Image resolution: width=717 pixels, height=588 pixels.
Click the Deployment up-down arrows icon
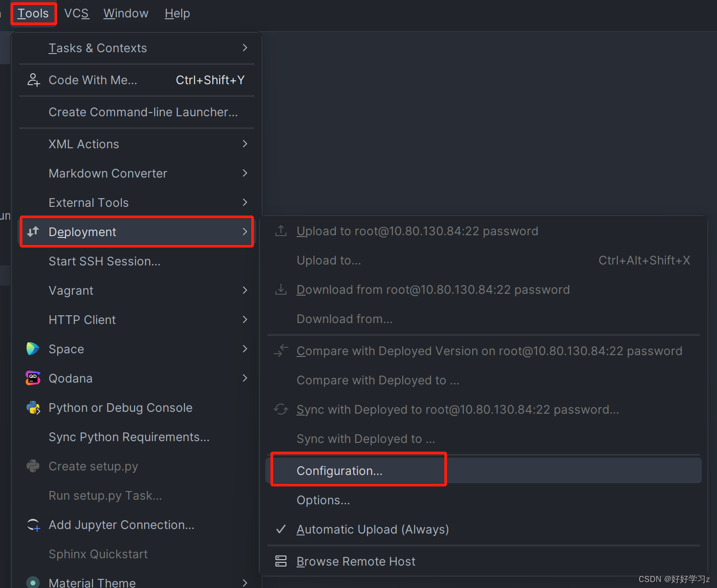33,232
